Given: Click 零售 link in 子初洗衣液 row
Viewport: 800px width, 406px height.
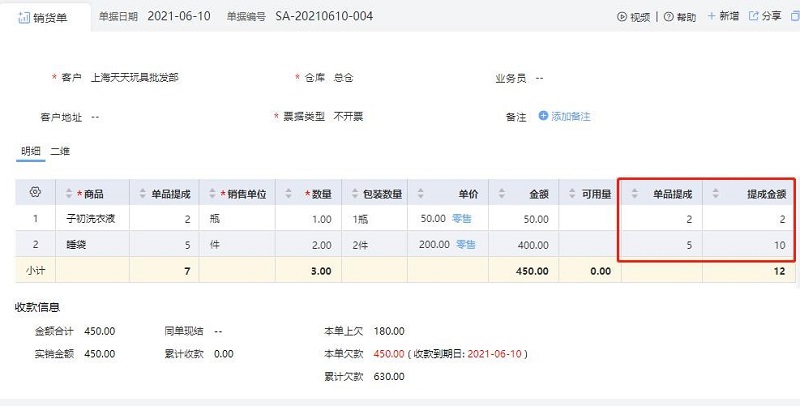Looking at the screenshot, I should point(462,218).
